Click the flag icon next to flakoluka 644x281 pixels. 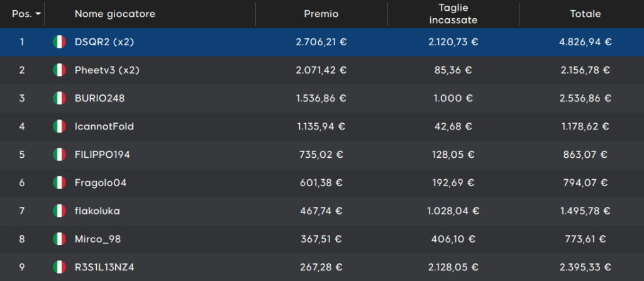(x=59, y=211)
